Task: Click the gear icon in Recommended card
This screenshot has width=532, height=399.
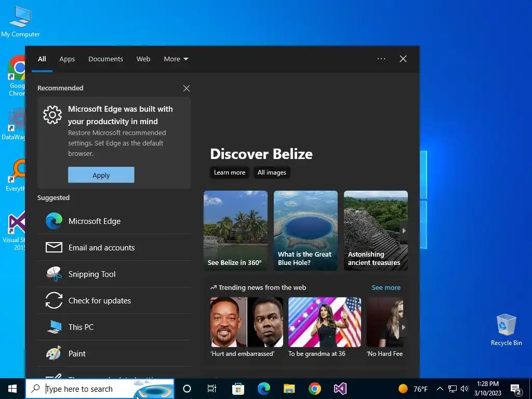Action: pyautogui.click(x=52, y=115)
